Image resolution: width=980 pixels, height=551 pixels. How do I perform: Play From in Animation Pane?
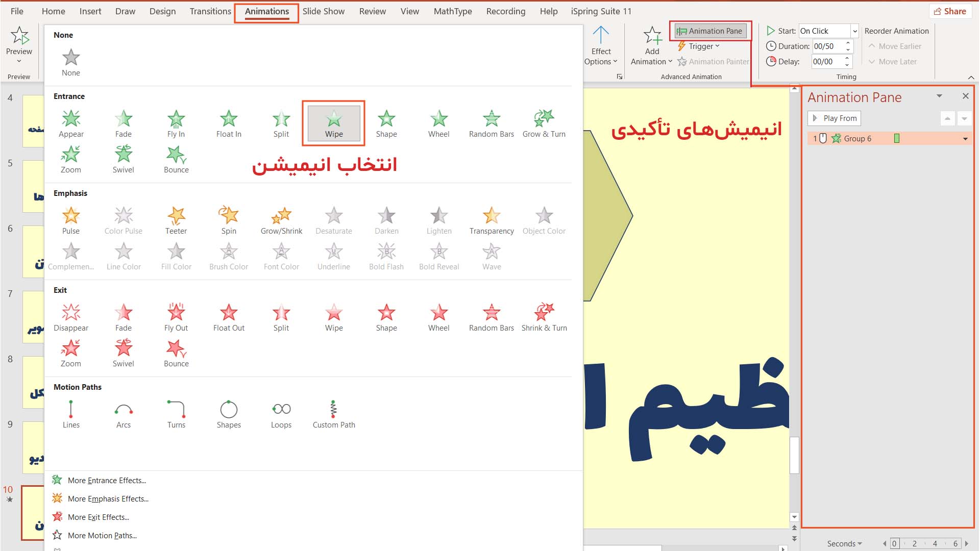pyautogui.click(x=836, y=118)
